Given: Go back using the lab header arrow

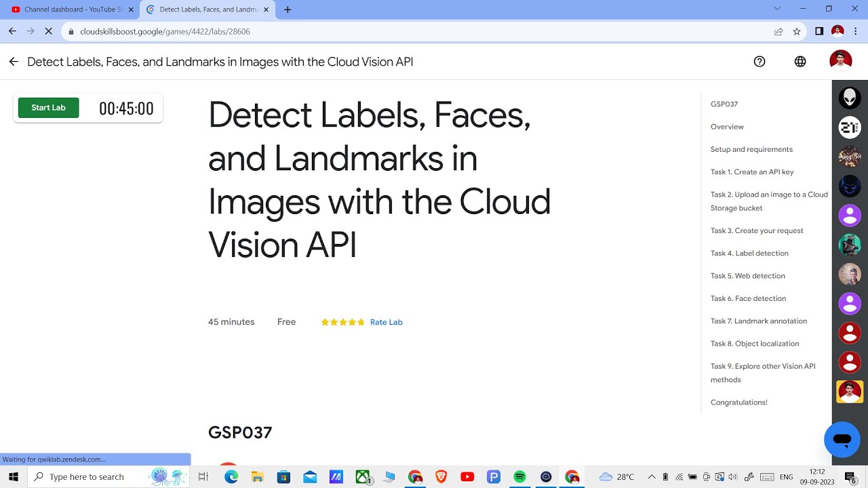Looking at the screenshot, I should point(14,62).
